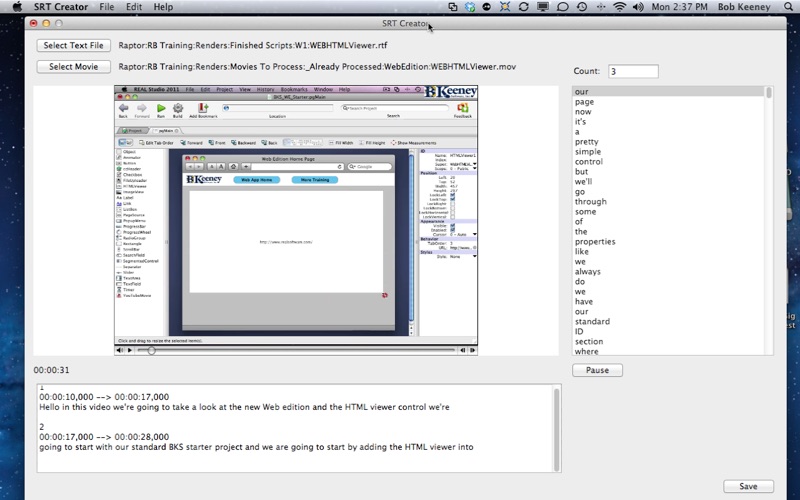Click the timestamp '00:00:10,000 --> 00:00:17,000'
This screenshot has height=500, width=800.
point(104,397)
